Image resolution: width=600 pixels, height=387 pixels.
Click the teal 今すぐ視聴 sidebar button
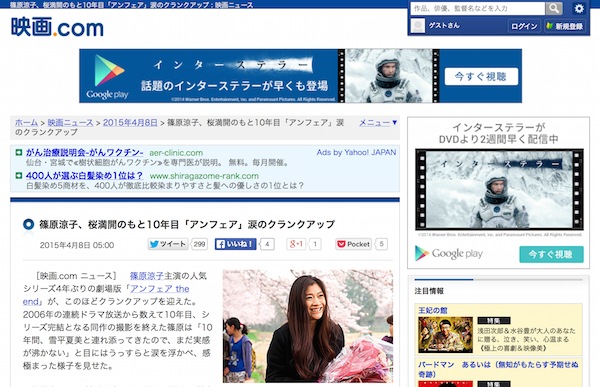tap(551, 254)
